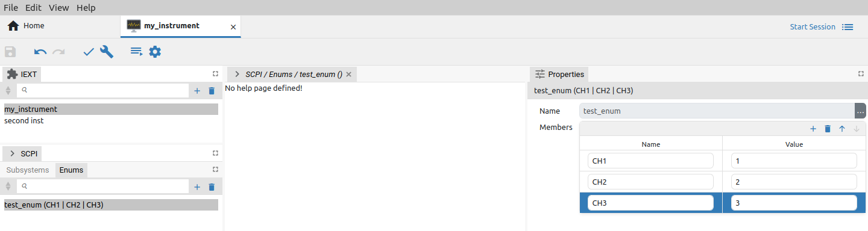Expand the SCPI panel chevron
Screen dimensions: 868x231
pyautogui.click(x=12, y=153)
